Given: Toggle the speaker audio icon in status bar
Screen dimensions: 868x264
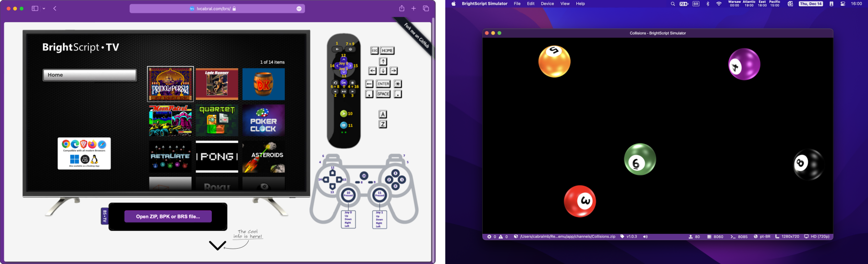Looking at the screenshot, I should coord(645,237).
